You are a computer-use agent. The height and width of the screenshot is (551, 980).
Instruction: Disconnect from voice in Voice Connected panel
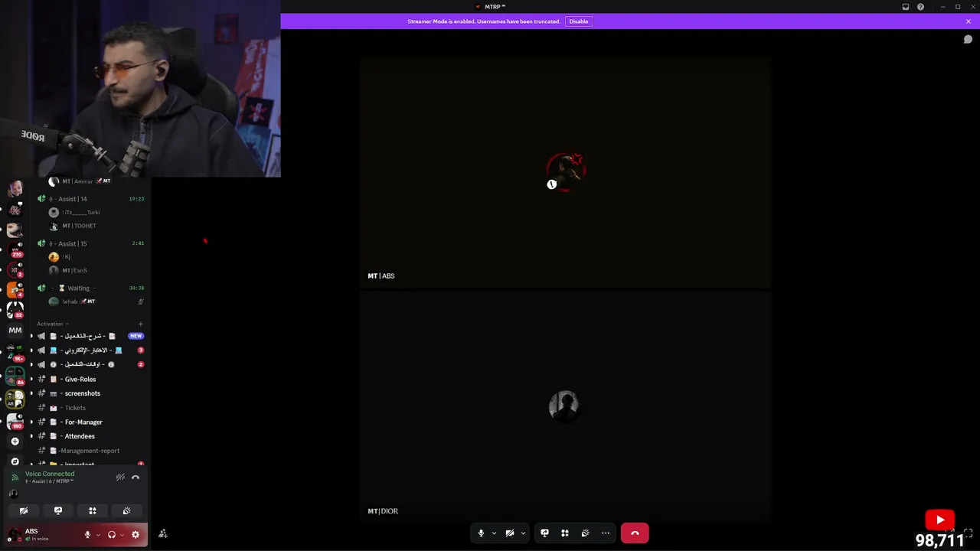[136, 478]
